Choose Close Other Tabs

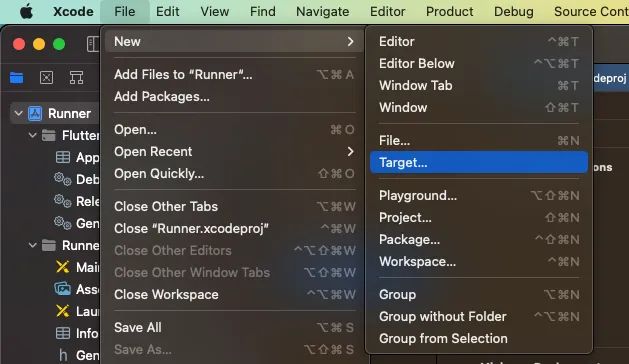click(x=234, y=206)
